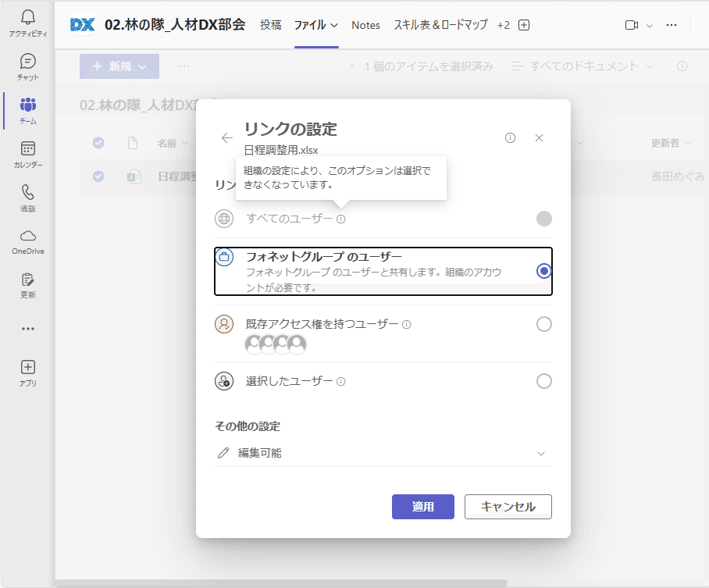
Task: Toggle the 日程調整 row selection checkmark
Action: pos(98,176)
